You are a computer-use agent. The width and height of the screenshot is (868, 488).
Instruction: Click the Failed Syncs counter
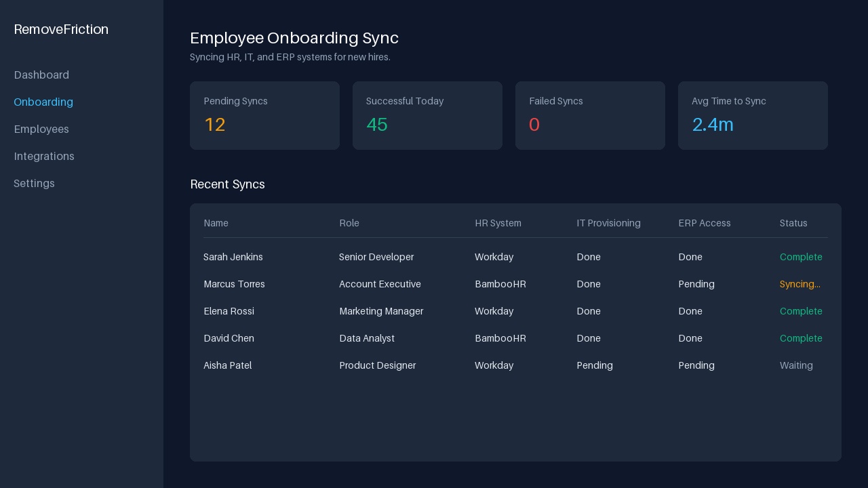pyautogui.click(x=590, y=115)
